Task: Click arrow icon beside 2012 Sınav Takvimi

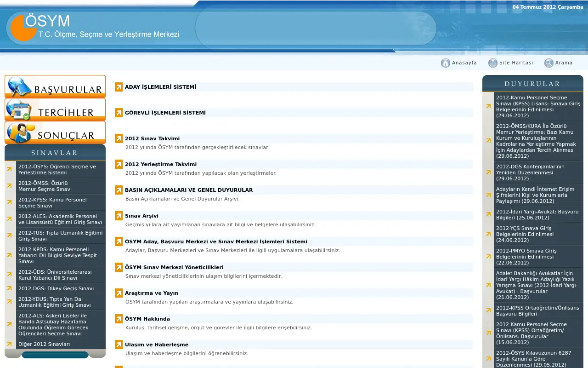Action: coord(119,138)
